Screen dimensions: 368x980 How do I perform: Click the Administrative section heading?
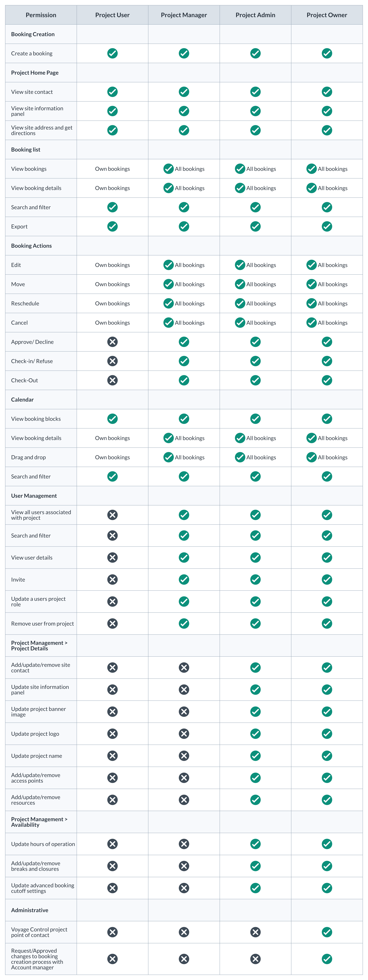[x=30, y=910]
